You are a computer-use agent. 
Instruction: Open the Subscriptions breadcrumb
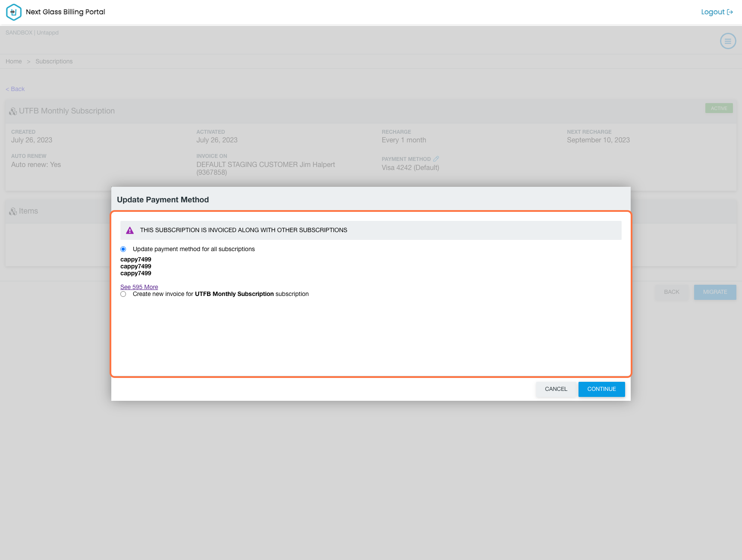tap(54, 61)
